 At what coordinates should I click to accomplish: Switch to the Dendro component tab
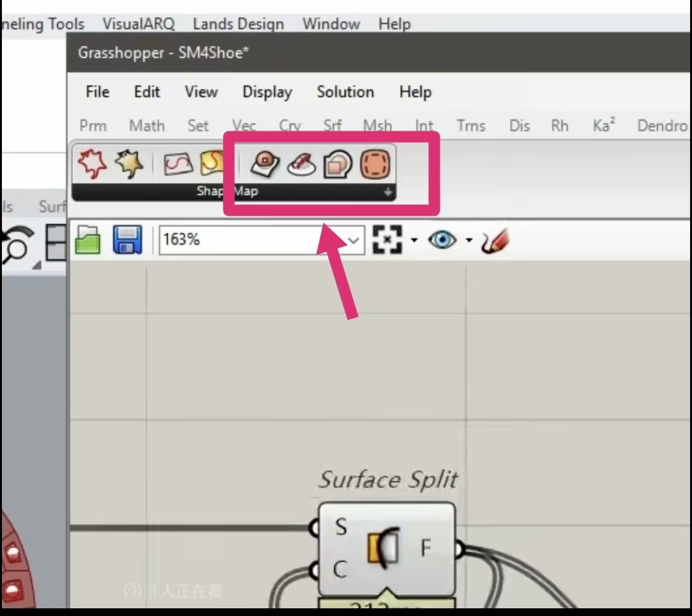662,126
